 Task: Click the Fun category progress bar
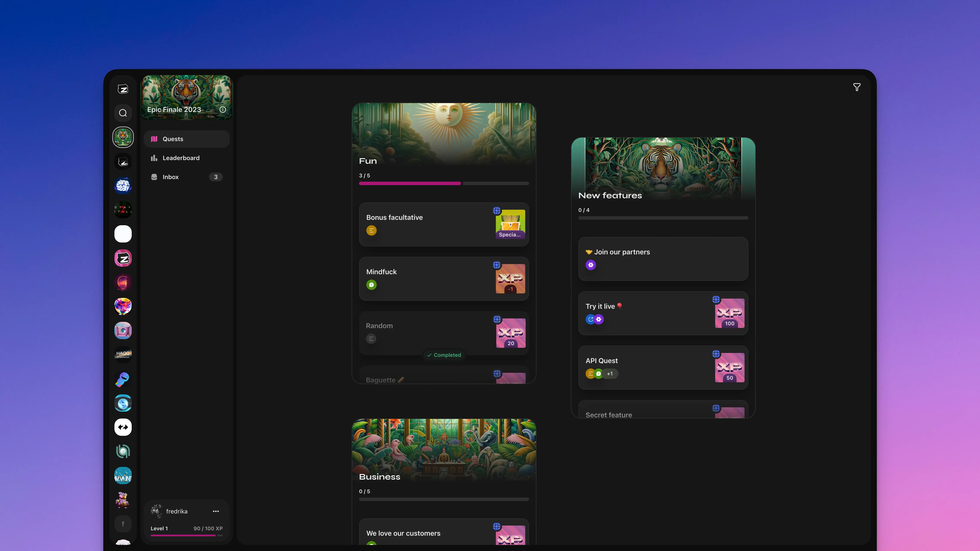pyautogui.click(x=444, y=183)
